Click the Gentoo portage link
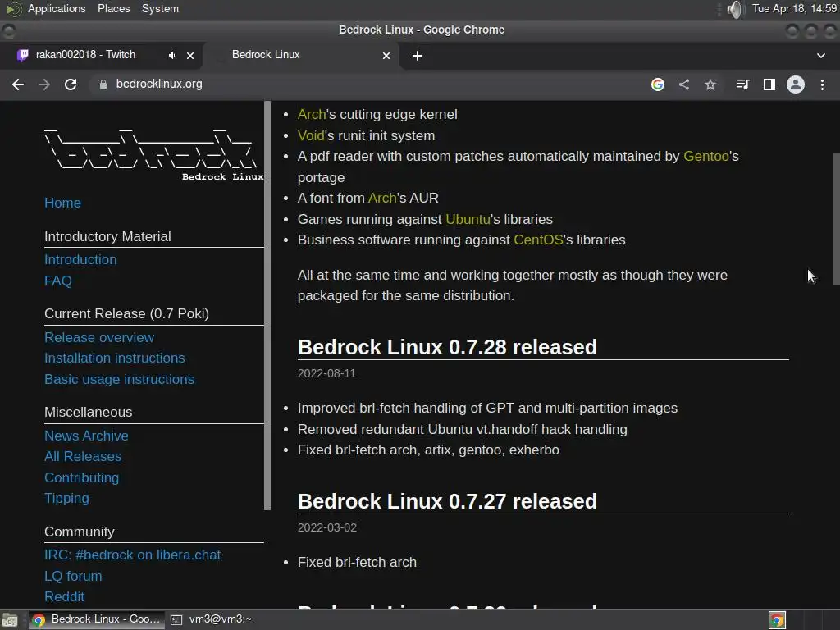This screenshot has height=630, width=840. 706,157
